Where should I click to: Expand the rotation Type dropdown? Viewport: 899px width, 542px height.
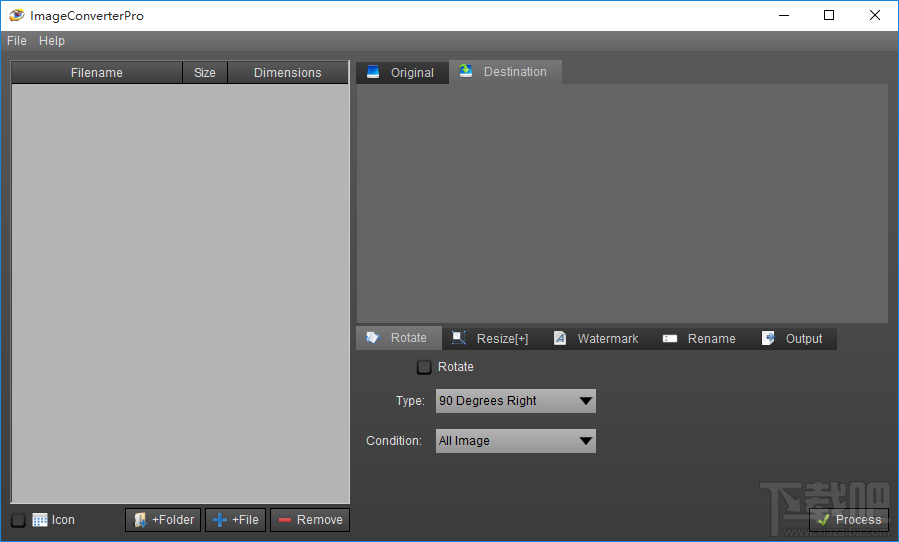point(515,401)
